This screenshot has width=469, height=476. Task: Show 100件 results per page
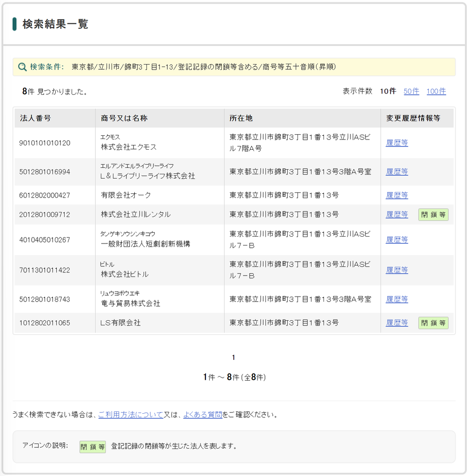point(436,91)
